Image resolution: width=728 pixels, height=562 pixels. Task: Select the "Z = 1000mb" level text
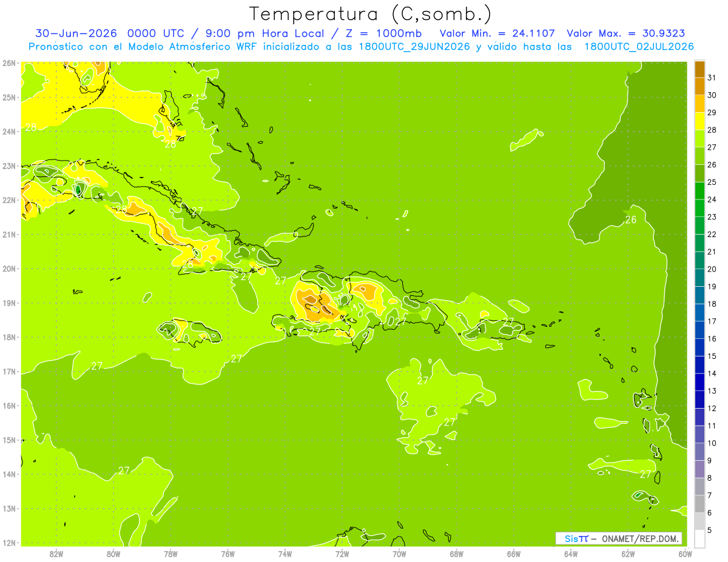[383, 33]
